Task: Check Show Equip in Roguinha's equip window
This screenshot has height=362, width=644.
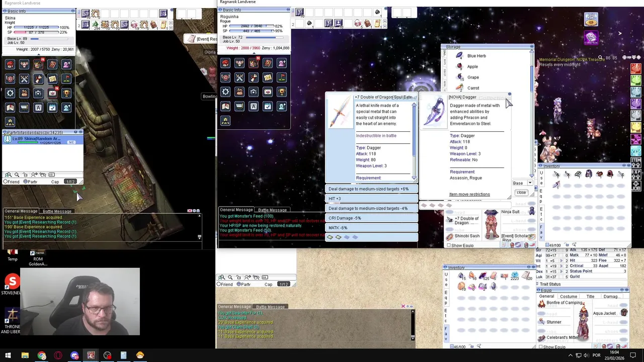Action: click(x=449, y=245)
